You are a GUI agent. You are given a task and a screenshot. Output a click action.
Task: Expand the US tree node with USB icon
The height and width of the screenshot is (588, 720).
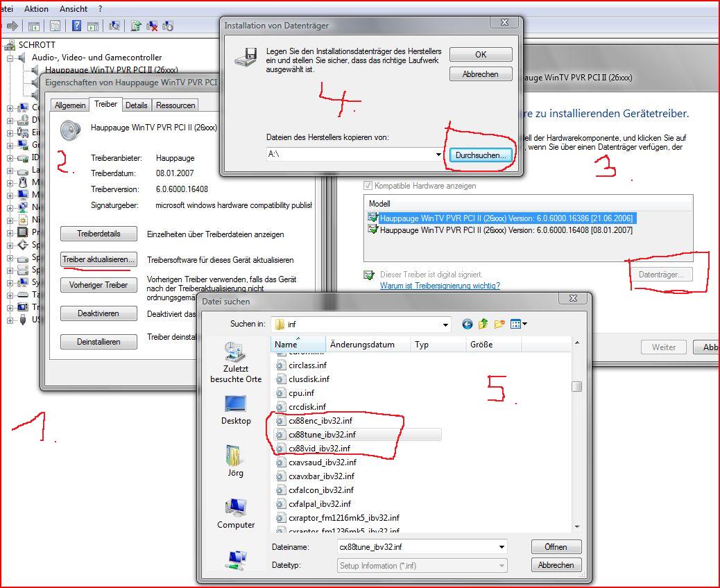click(x=10, y=320)
